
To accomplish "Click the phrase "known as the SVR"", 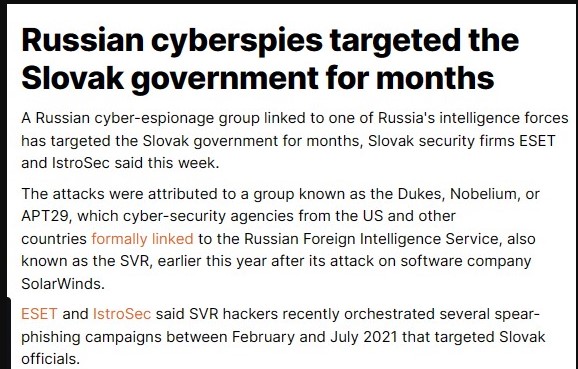I will click(x=85, y=261).
